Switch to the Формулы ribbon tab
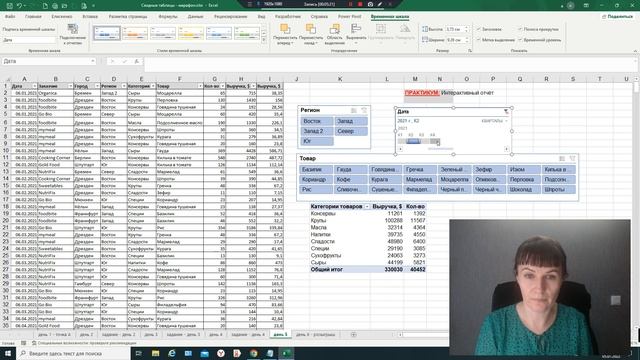 pyautogui.click(x=168, y=17)
